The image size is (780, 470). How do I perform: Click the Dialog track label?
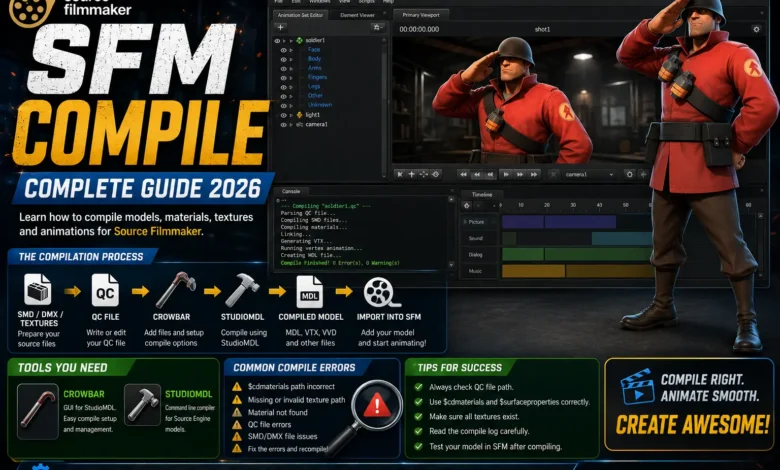coord(475,255)
